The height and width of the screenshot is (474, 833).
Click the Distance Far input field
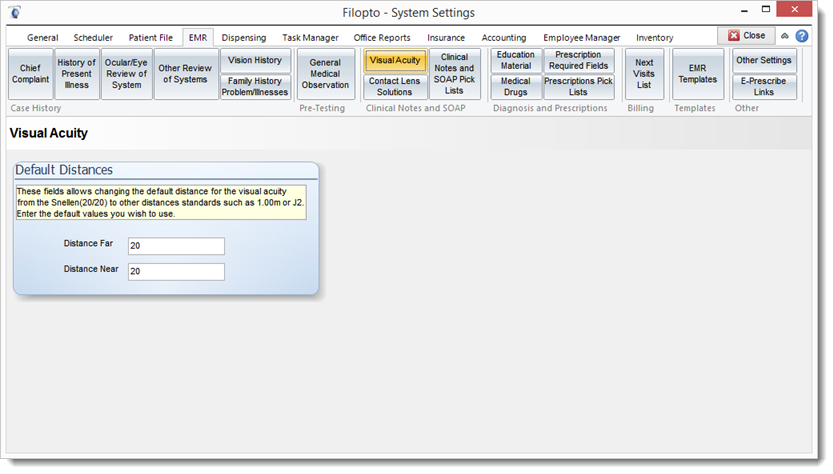(176, 246)
